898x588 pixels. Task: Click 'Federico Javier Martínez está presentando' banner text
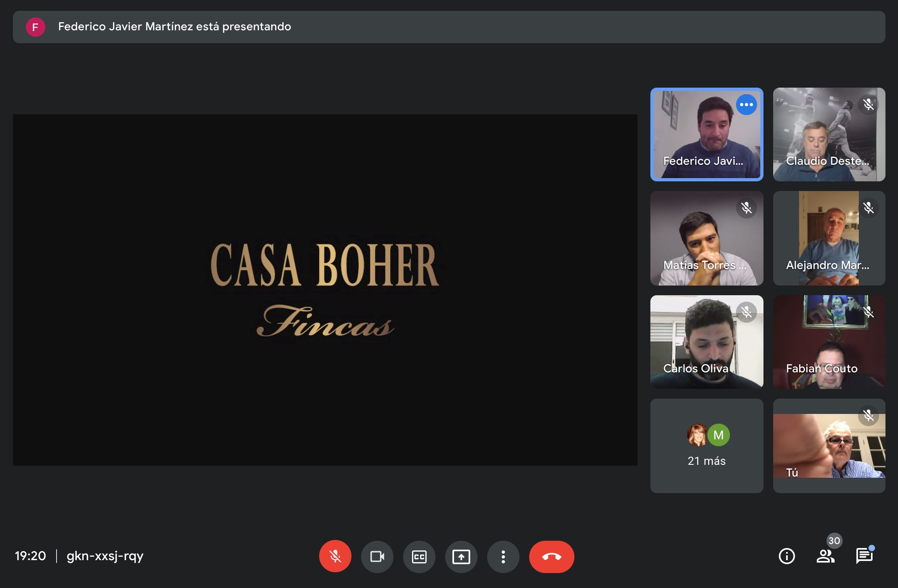pyautogui.click(x=175, y=27)
